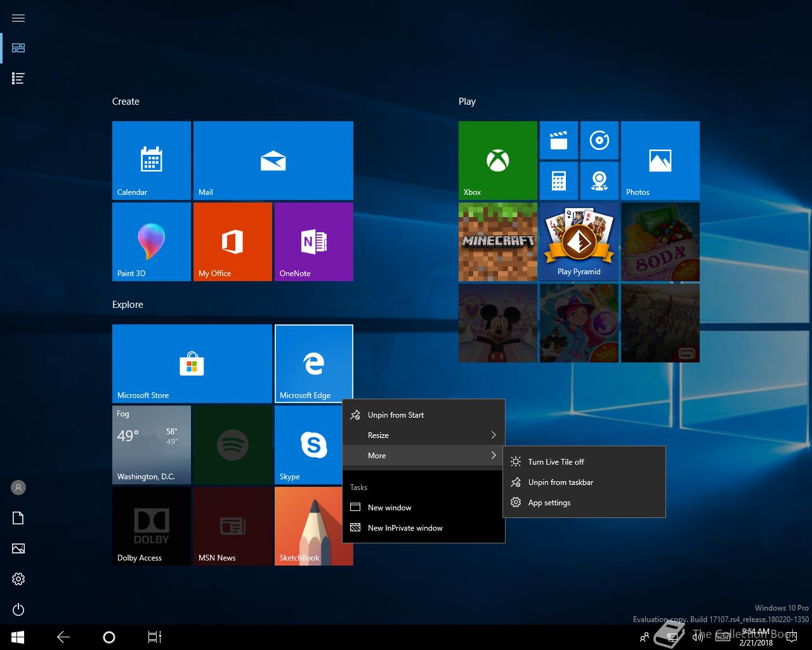812x650 pixels.
Task: Open the MSN News tile
Action: (233, 526)
